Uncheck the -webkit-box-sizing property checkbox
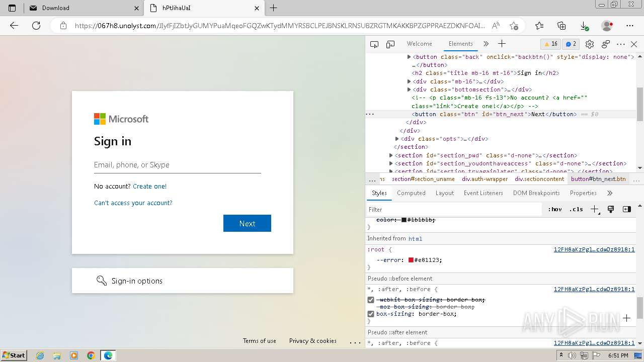 tap(371, 300)
